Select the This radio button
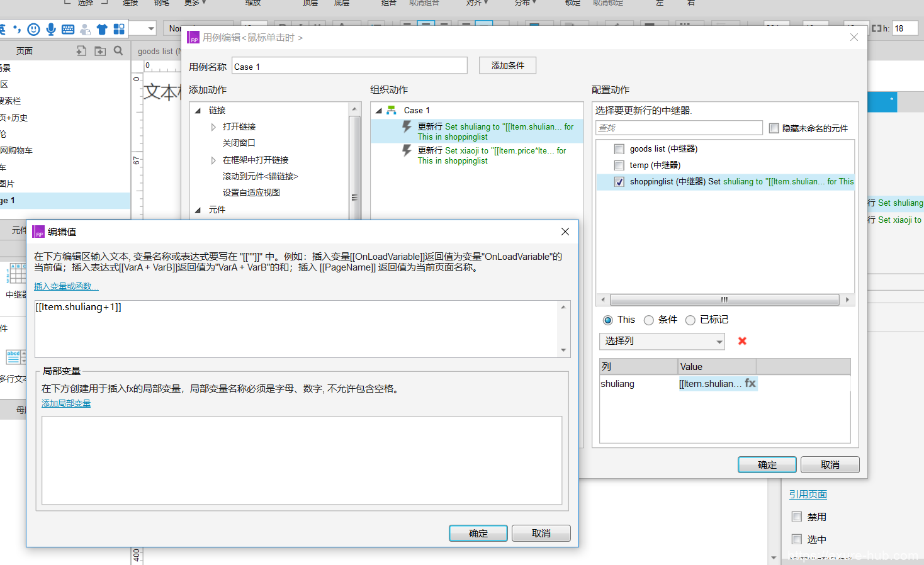This screenshot has height=565, width=924. [x=608, y=320]
